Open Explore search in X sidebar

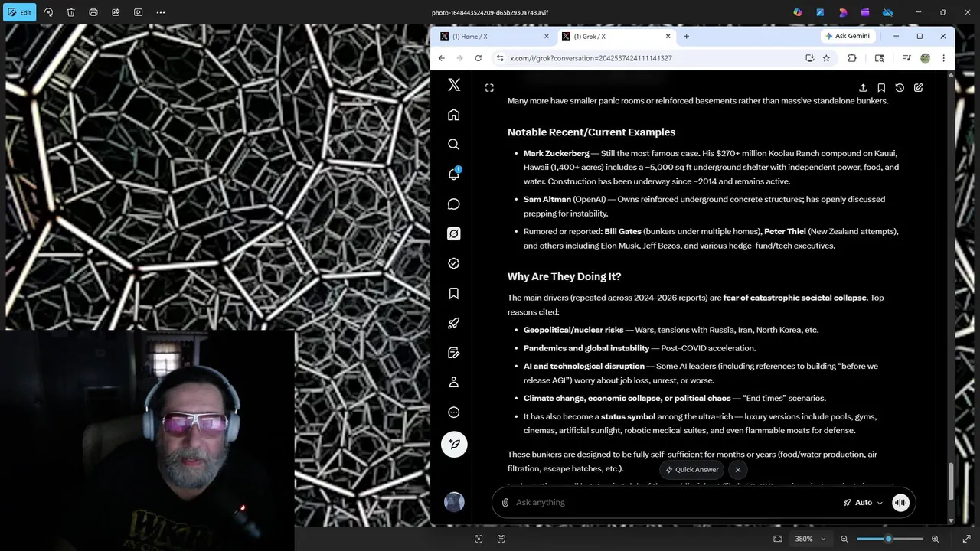pyautogui.click(x=454, y=144)
